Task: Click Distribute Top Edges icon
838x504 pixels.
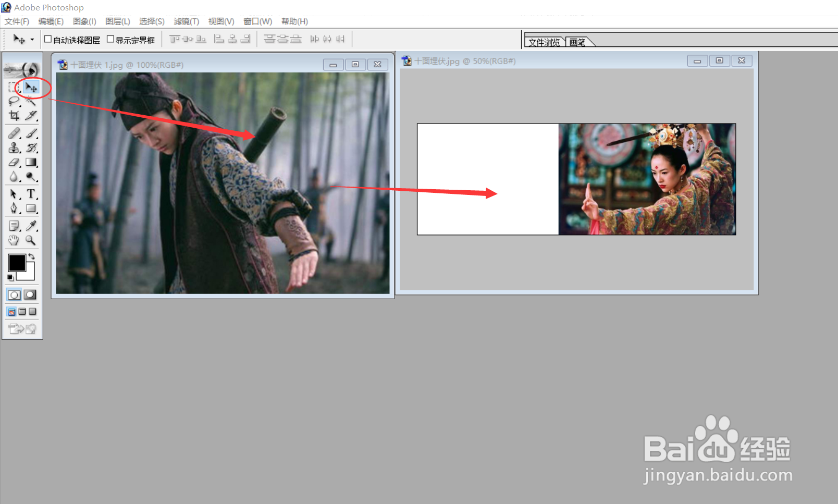Action: point(269,39)
